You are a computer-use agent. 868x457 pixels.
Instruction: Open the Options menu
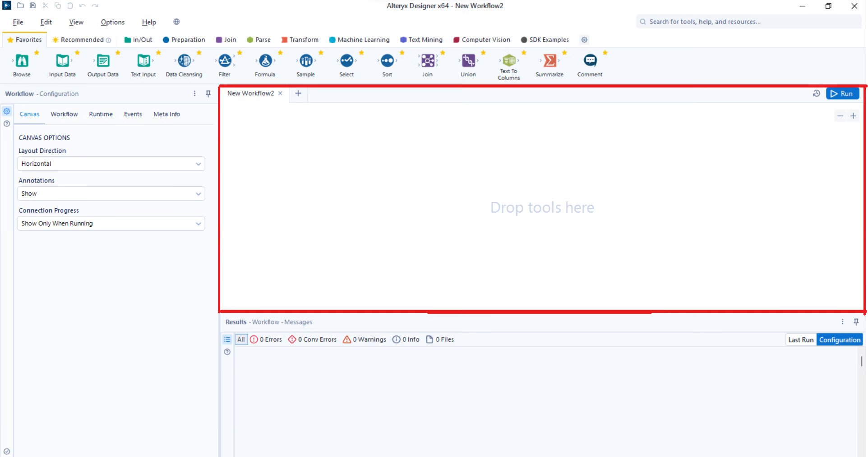[112, 22]
